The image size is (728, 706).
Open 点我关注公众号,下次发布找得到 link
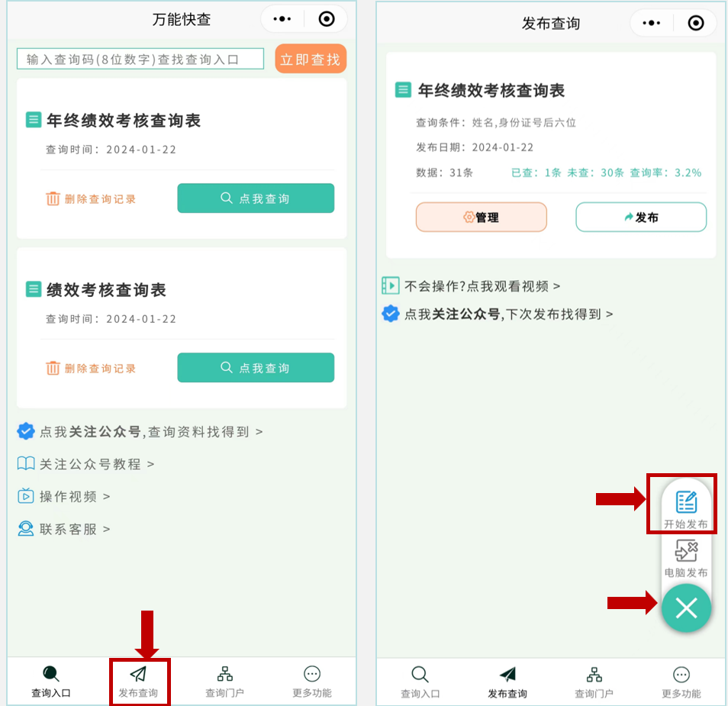509,314
